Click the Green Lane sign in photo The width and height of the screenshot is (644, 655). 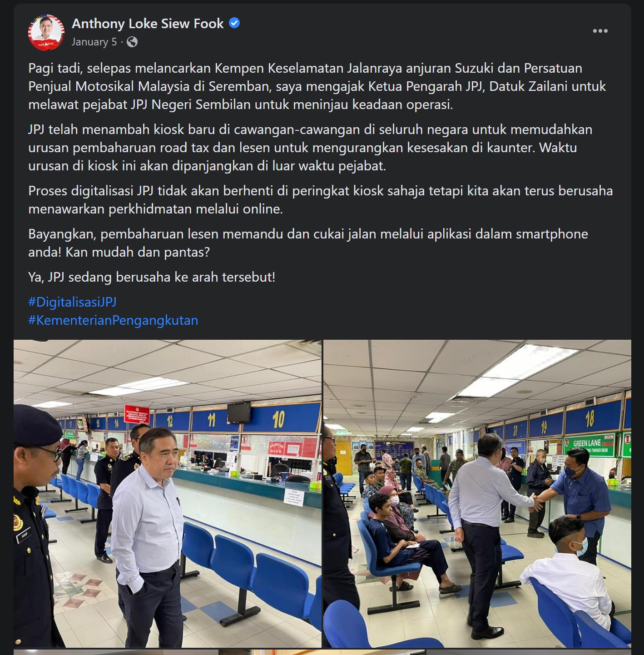pyautogui.click(x=590, y=444)
